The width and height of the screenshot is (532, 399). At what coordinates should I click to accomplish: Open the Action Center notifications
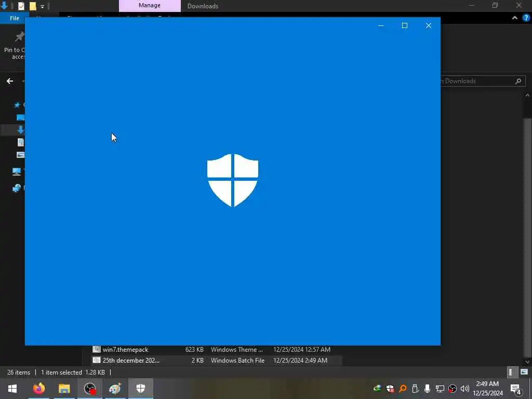tap(516, 389)
